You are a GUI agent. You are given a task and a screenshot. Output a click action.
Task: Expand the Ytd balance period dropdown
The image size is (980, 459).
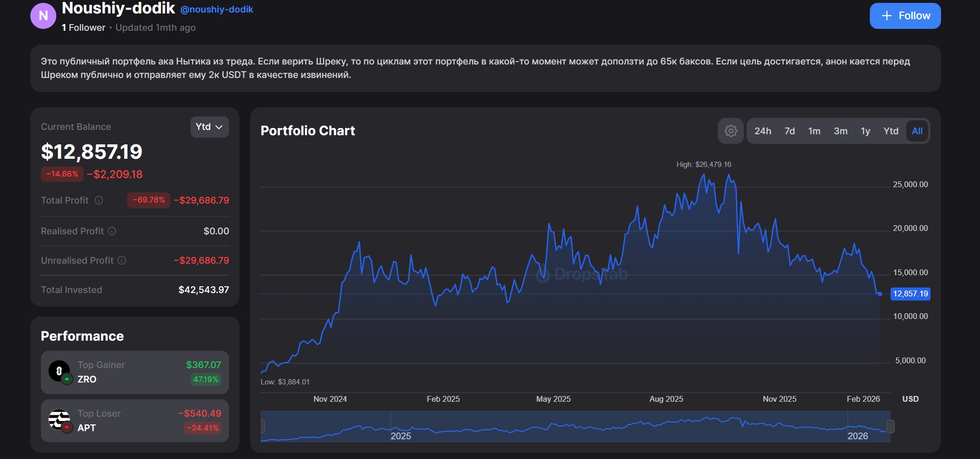[209, 127]
